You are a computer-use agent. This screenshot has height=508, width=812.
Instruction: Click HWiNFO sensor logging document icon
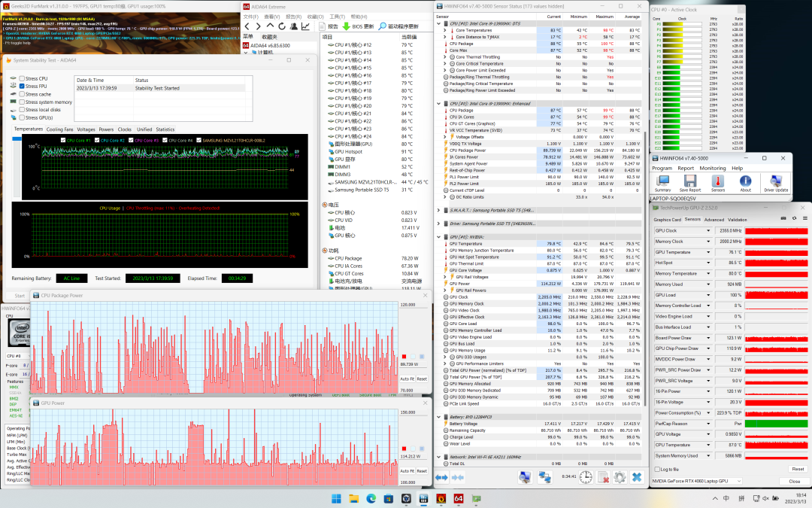coord(603,477)
